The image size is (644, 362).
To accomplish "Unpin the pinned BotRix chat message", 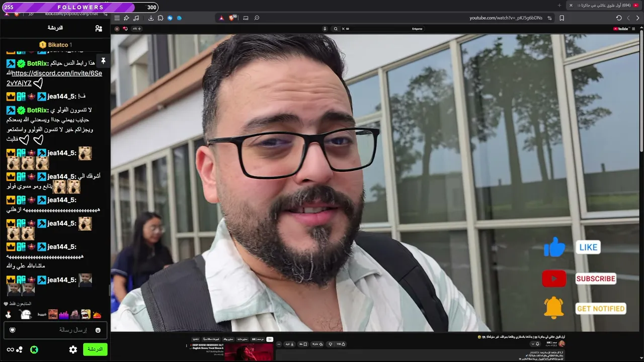I will point(103,61).
